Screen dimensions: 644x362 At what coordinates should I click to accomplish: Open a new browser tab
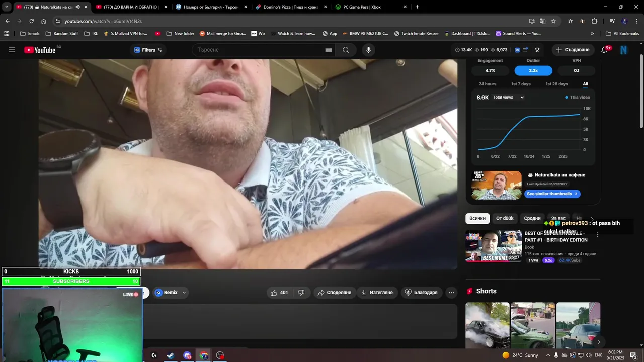pyautogui.click(x=417, y=7)
